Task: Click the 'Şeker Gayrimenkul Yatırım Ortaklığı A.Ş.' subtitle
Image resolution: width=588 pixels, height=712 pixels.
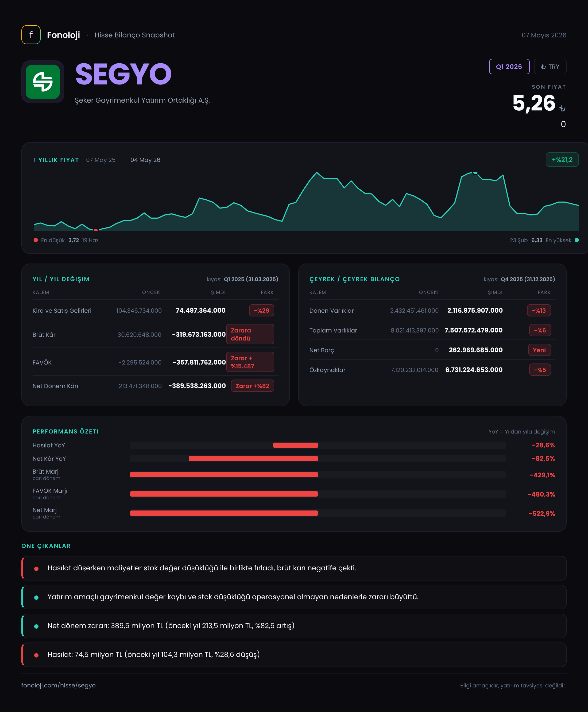Action: tap(142, 100)
